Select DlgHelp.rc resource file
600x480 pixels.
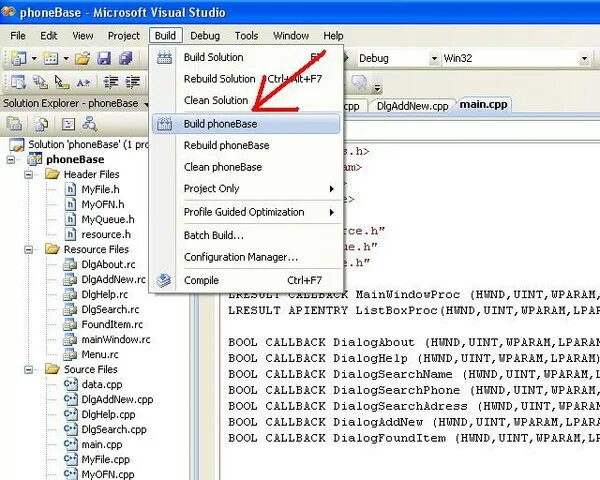pos(104,294)
